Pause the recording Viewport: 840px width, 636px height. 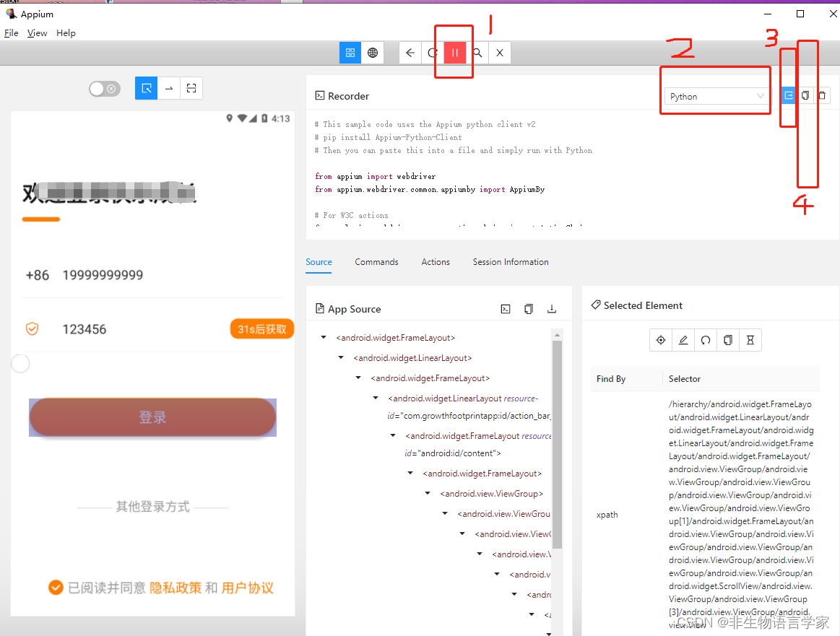point(455,53)
